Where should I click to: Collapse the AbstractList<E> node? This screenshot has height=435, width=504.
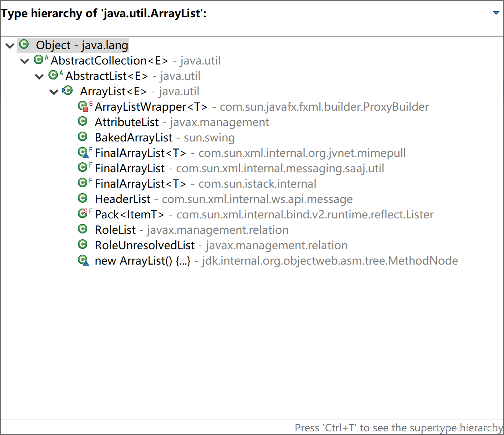(39, 76)
